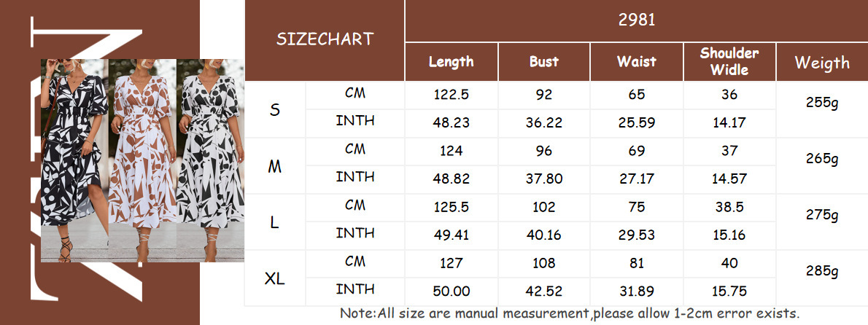Click the 42.52 bust inch value

coord(544,291)
